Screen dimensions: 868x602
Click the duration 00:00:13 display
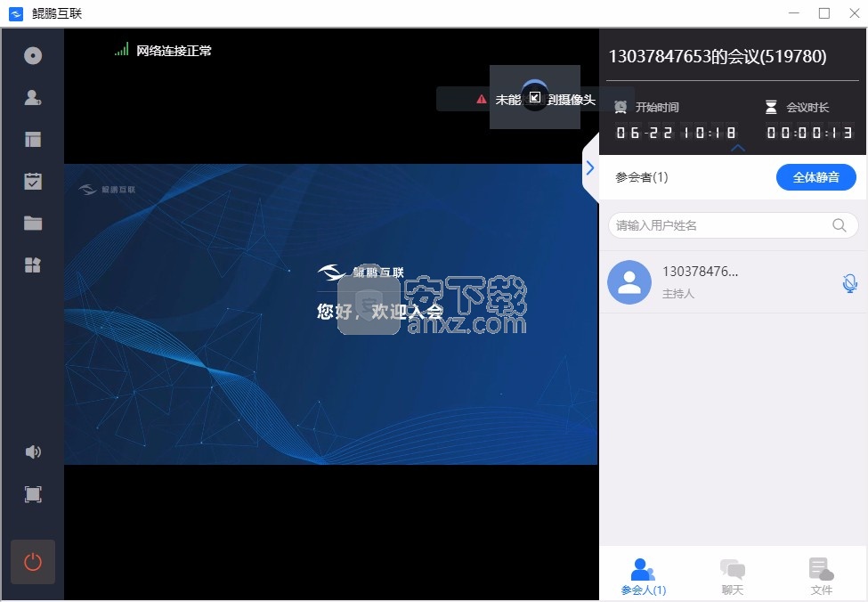coord(809,133)
